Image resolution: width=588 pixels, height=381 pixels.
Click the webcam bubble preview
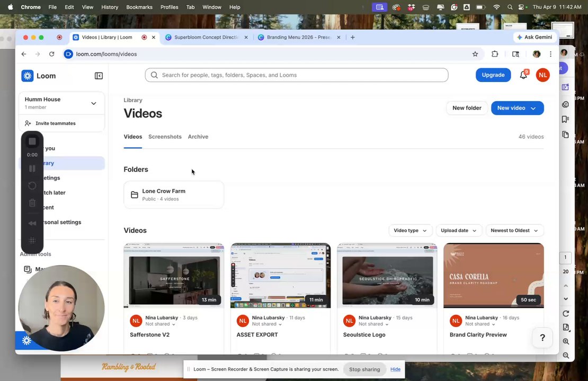61,309
